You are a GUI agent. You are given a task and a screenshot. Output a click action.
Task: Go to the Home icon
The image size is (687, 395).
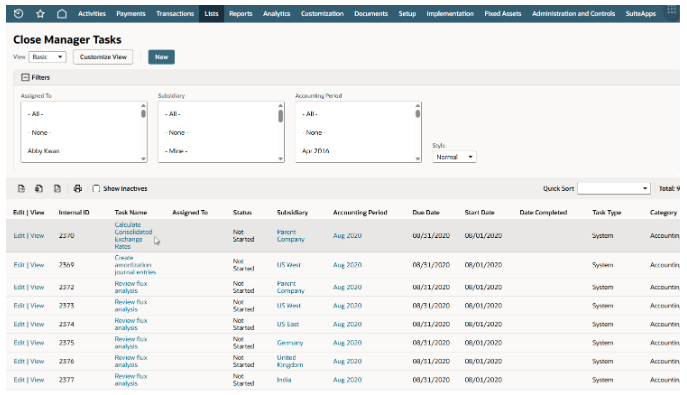point(62,14)
